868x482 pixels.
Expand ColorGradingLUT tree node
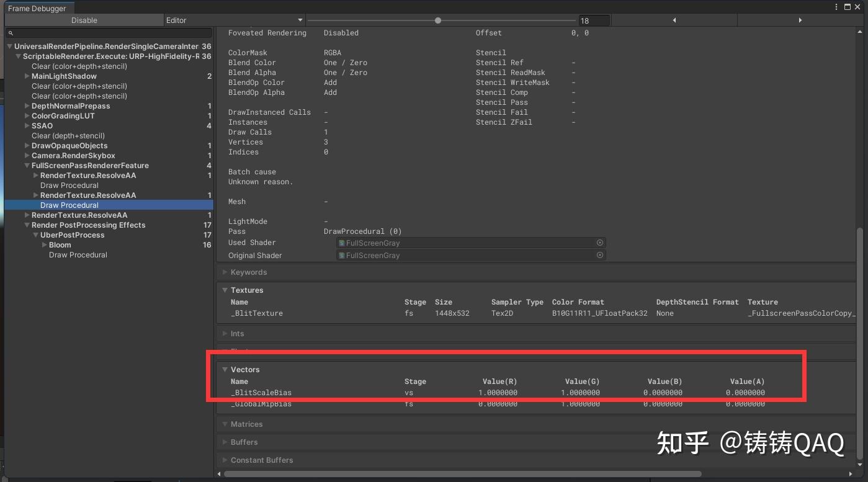point(27,116)
